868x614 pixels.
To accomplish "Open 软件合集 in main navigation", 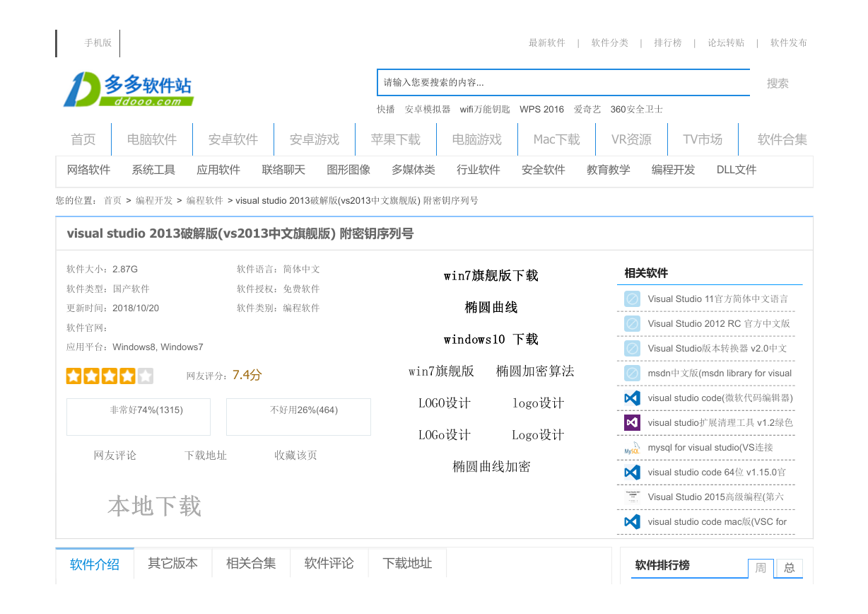I will 782,139.
